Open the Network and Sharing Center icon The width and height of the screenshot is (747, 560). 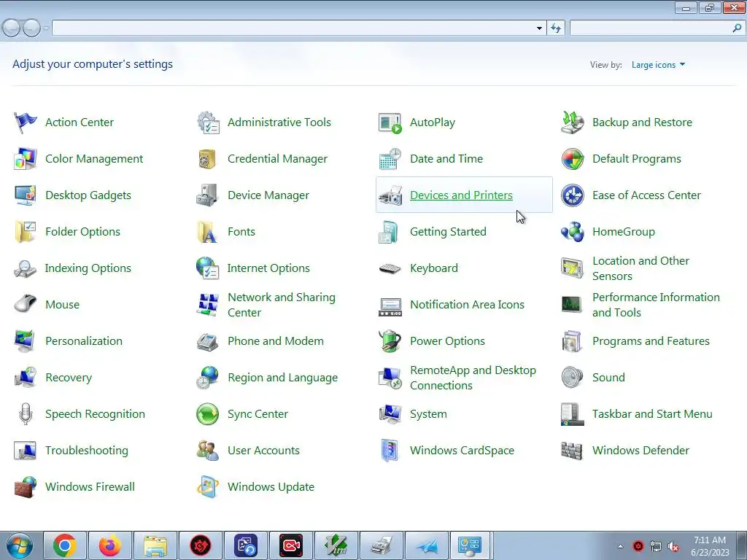[208, 305]
